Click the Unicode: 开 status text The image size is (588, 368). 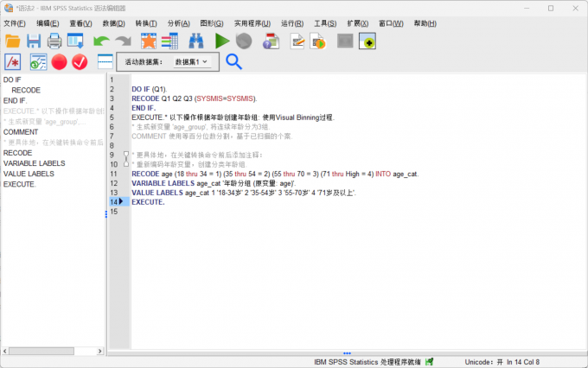(x=483, y=362)
